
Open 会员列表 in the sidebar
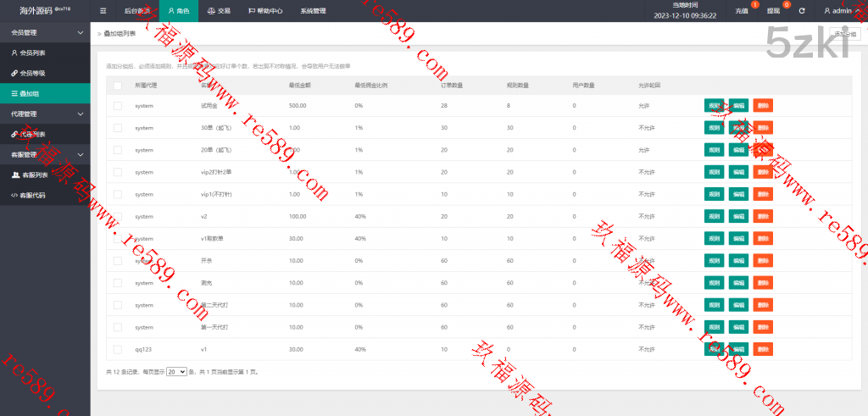point(31,53)
